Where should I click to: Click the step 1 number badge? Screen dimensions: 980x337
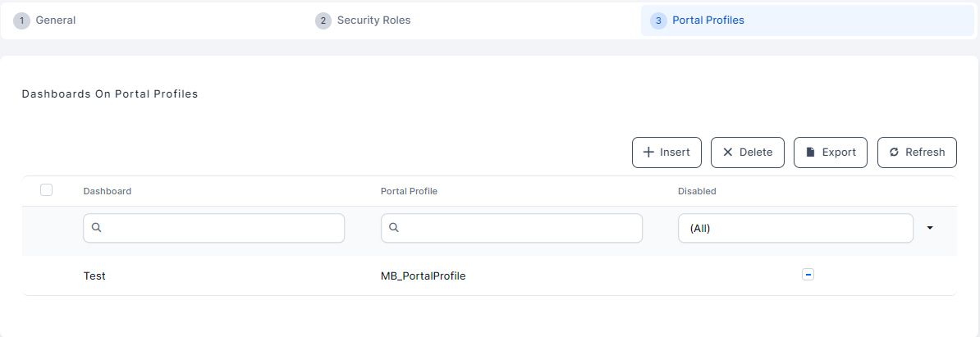point(22,20)
